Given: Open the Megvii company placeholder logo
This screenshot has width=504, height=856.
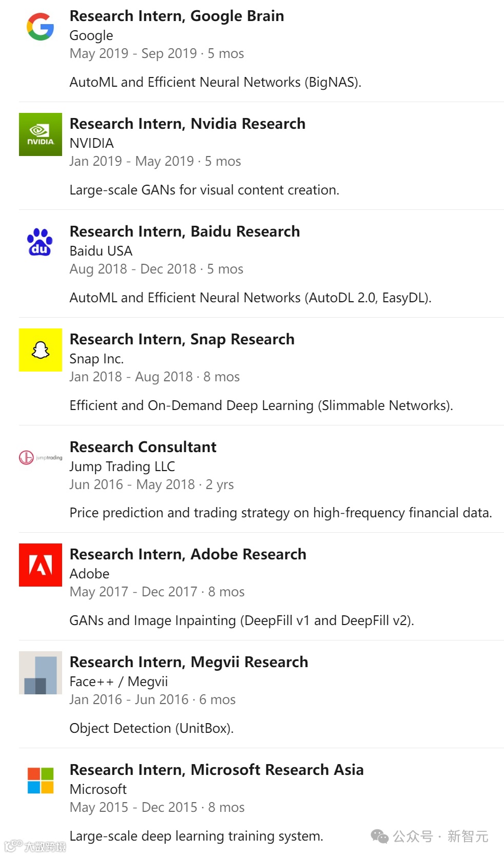Looking at the screenshot, I should coord(40,673).
